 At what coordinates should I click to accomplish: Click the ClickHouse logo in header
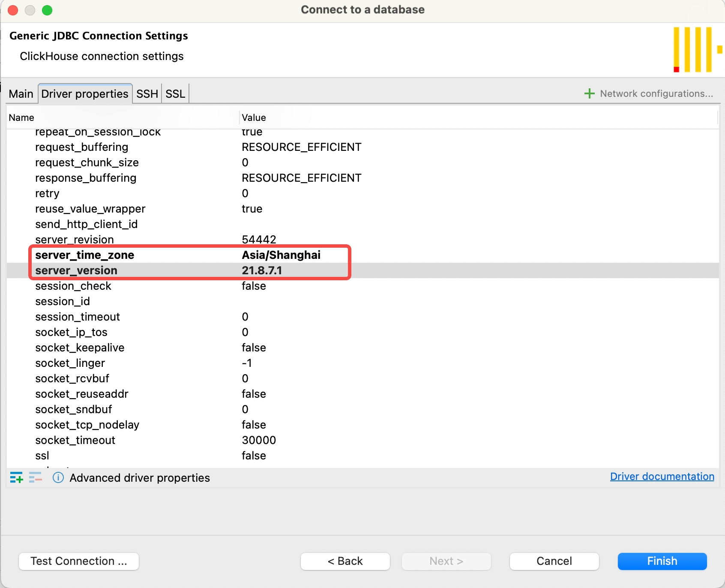697,50
